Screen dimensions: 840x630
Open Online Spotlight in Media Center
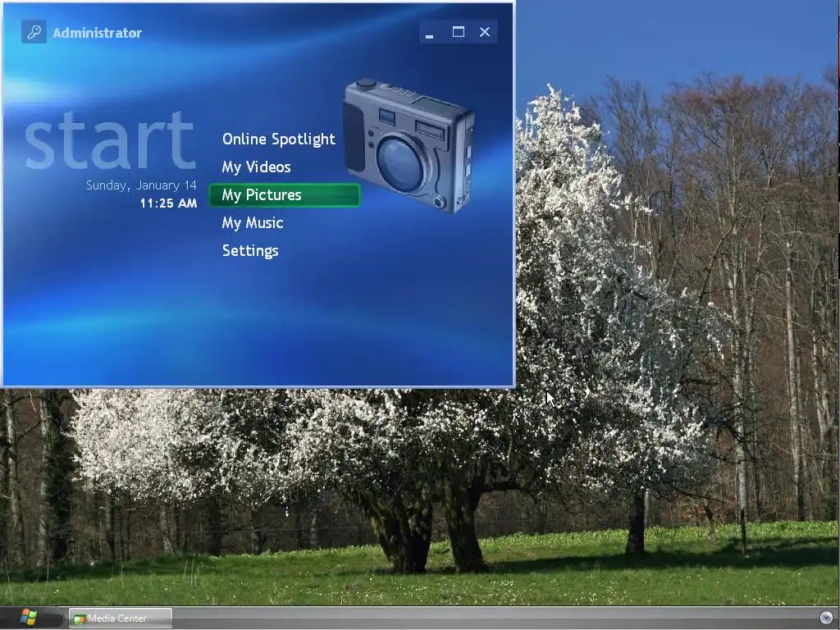279,139
